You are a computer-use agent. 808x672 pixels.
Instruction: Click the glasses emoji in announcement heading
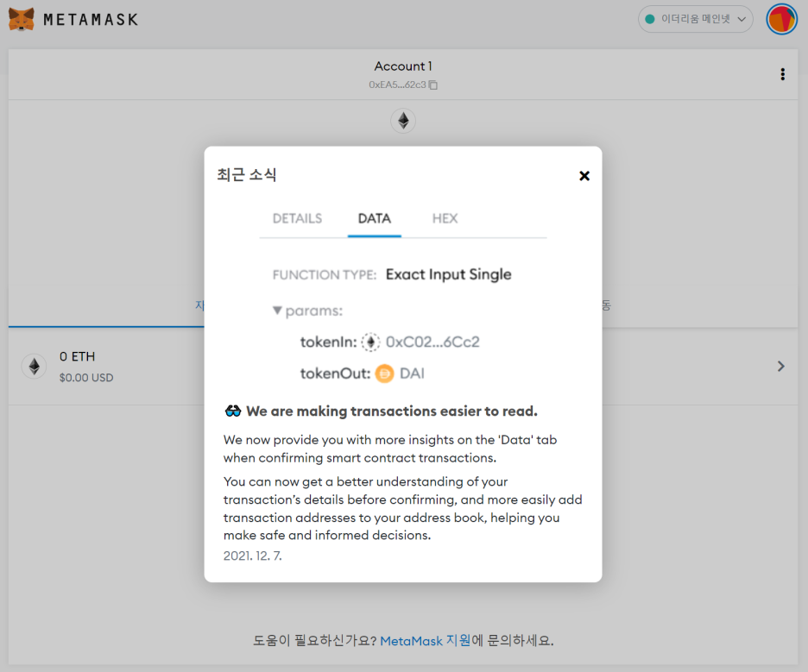[233, 411]
